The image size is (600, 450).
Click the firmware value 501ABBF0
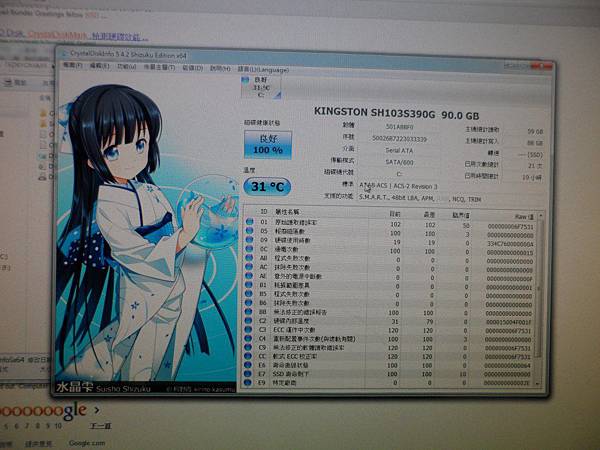(x=399, y=127)
